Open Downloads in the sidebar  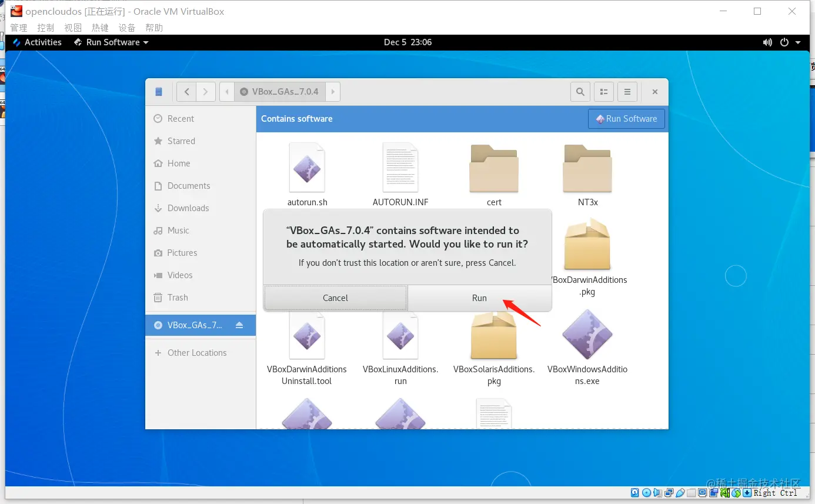point(201,208)
